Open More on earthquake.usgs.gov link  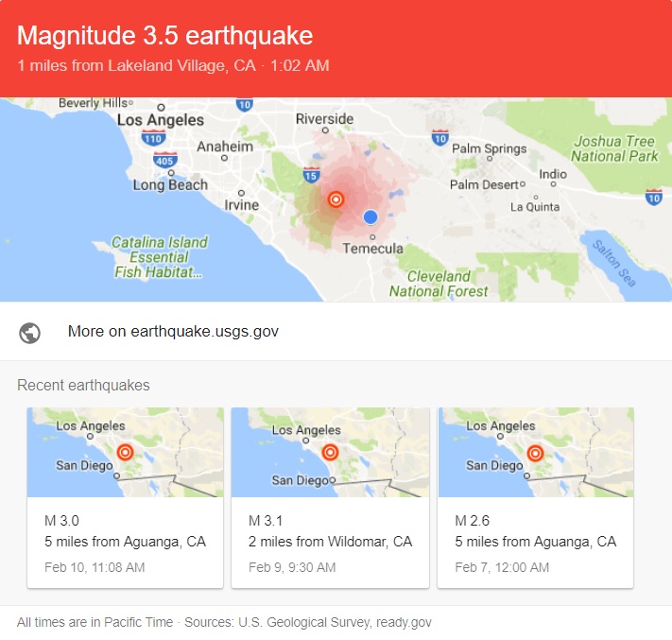pyautogui.click(x=173, y=332)
